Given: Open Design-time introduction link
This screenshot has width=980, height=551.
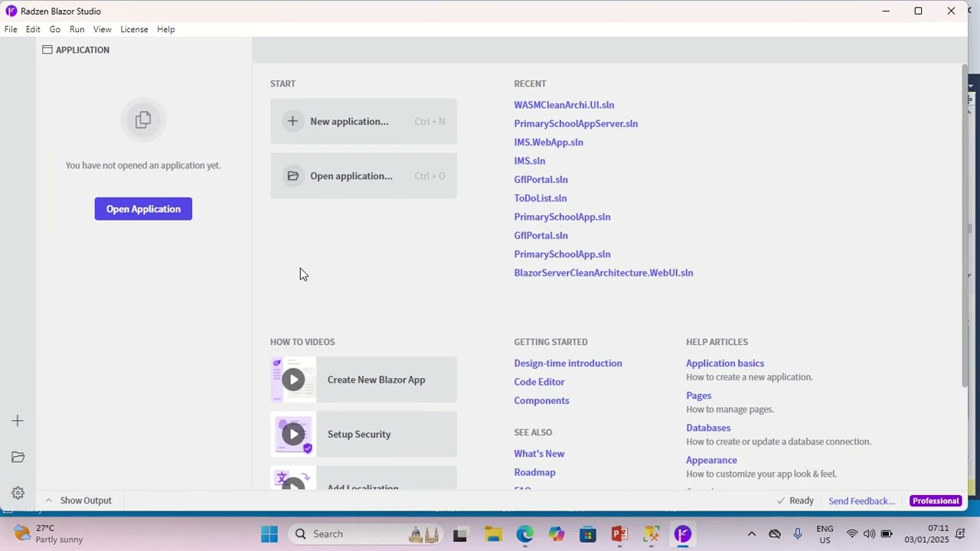Looking at the screenshot, I should point(568,364).
